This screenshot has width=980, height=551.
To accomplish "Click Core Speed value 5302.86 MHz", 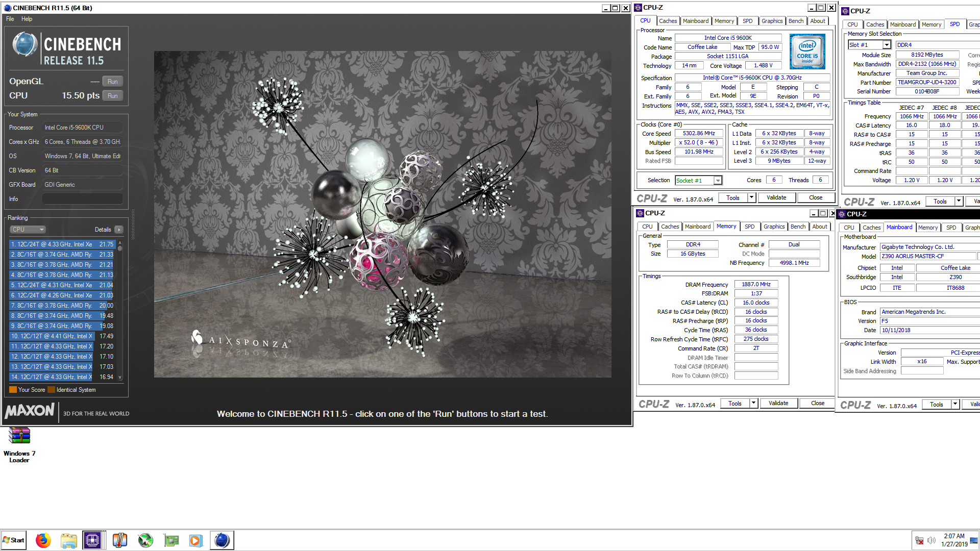I will [699, 134].
